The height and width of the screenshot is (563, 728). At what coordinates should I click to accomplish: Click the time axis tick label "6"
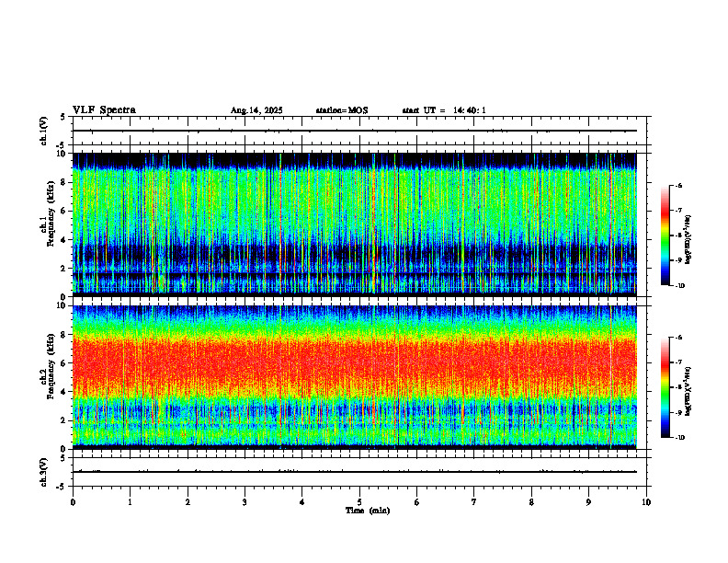click(416, 502)
